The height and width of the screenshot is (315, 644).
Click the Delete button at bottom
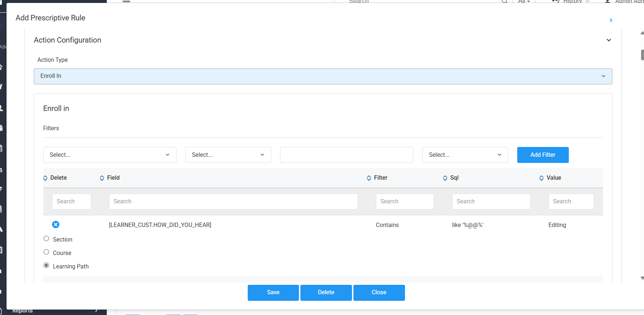coord(326,292)
